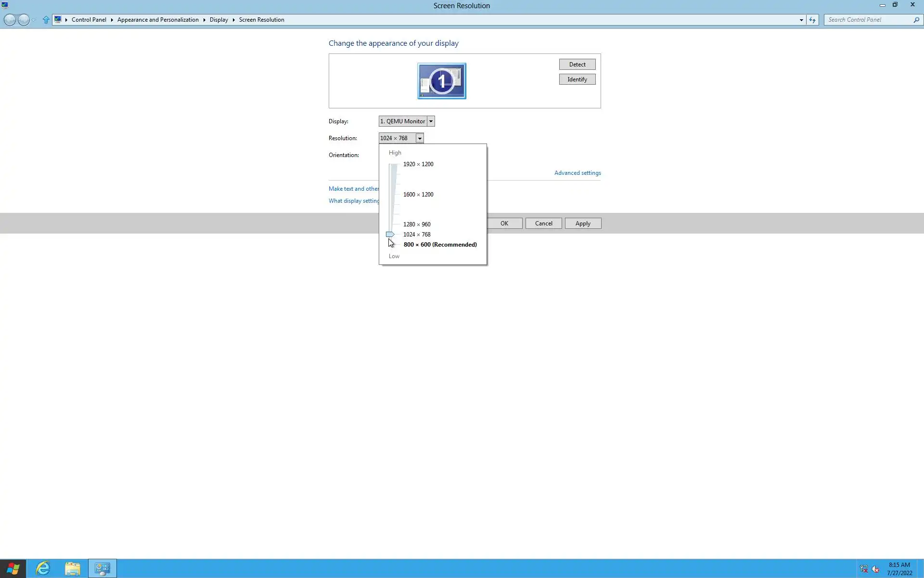Open Internet Explorer from taskbar
The width and height of the screenshot is (924, 578).
coord(43,568)
